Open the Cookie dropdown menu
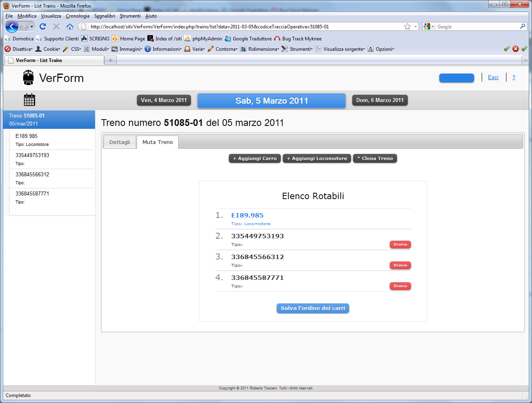Viewport: 532px width, 403px height. 48,49
